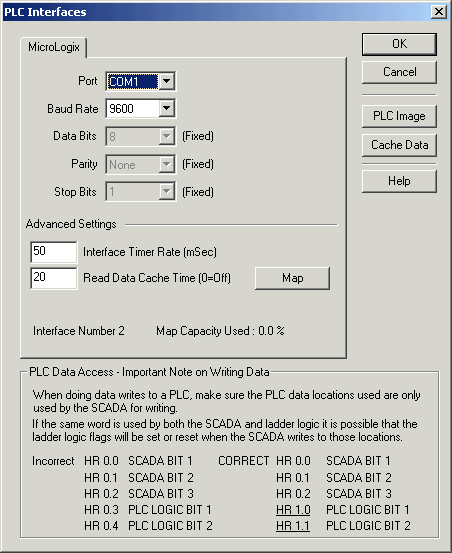Click the disabled Data Bits dropdown arrow
This screenshot has width=452, height=553.
coord(166,136)
